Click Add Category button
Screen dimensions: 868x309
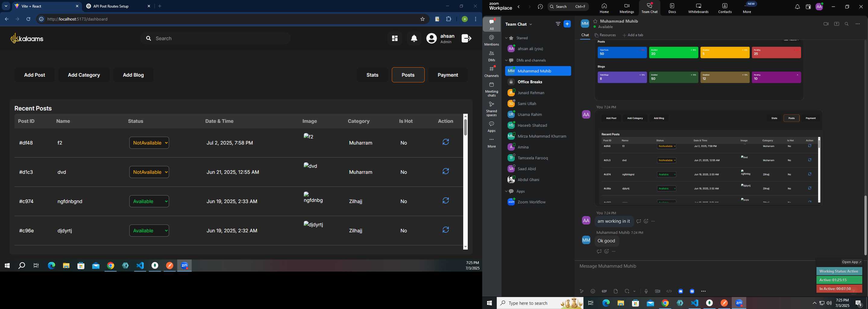(x=84, y=75)
